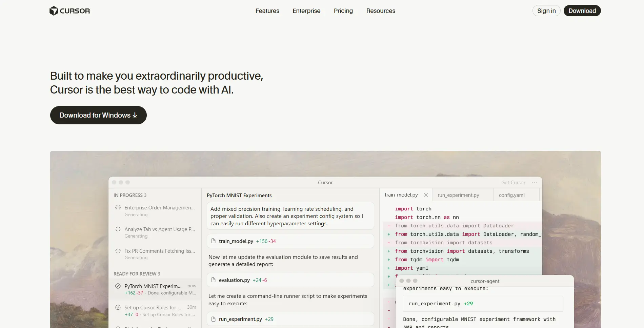
Task: Select the Analyze Tab vs Agent Usage task
Action: click(160, 229)
